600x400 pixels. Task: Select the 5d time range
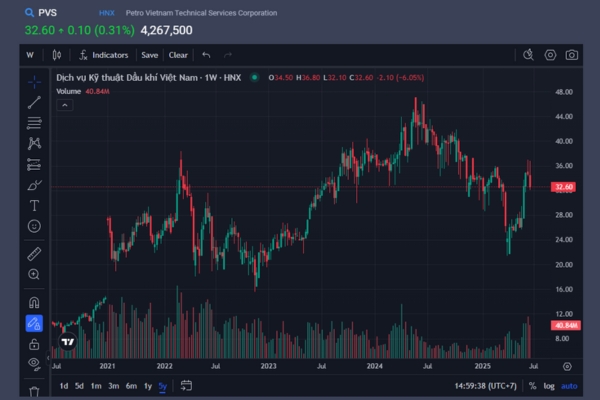pos(79,386)
